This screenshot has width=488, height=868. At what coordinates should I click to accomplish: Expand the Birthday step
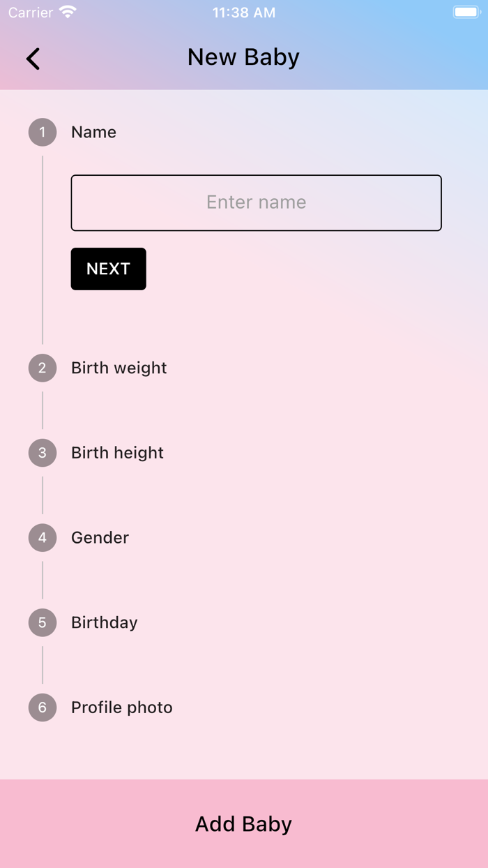point(104,622)
